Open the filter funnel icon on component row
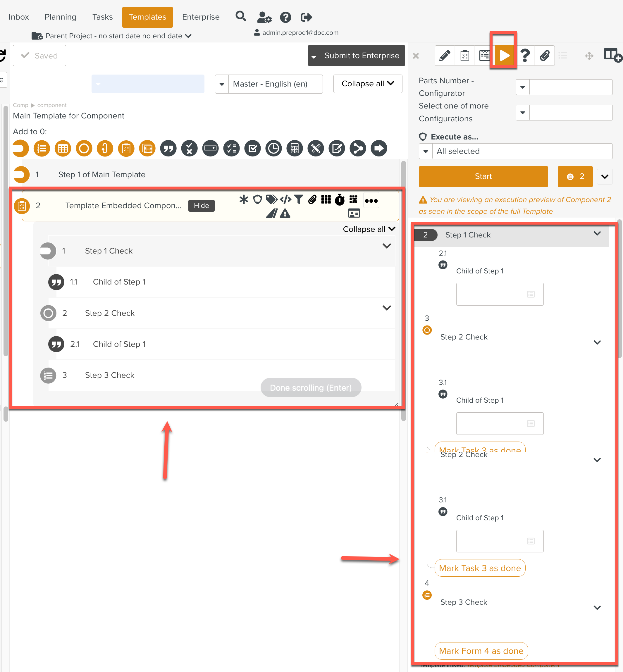This screenshot has width=623, height=672. click(x=299, y=199)
